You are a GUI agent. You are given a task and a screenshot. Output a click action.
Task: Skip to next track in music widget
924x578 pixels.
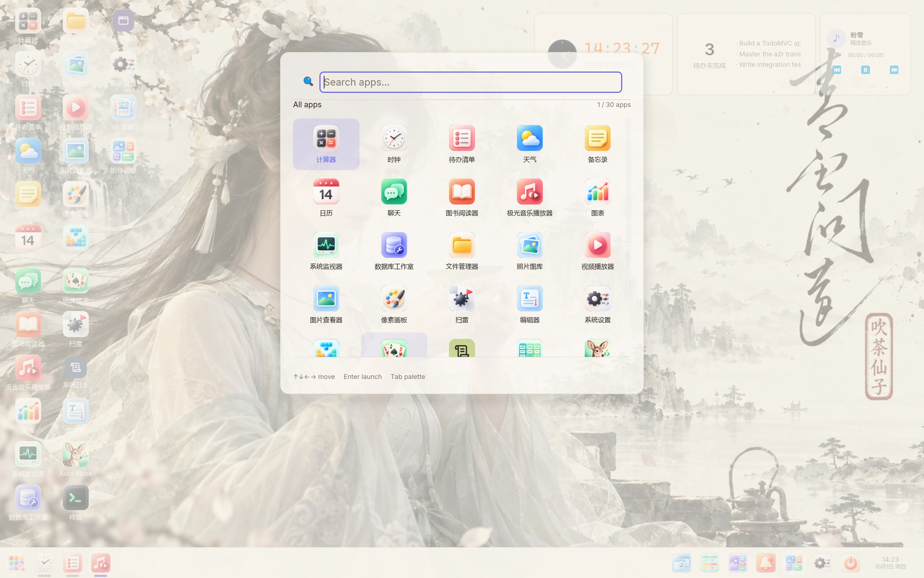pyautogui.click(x=894, y=70)
